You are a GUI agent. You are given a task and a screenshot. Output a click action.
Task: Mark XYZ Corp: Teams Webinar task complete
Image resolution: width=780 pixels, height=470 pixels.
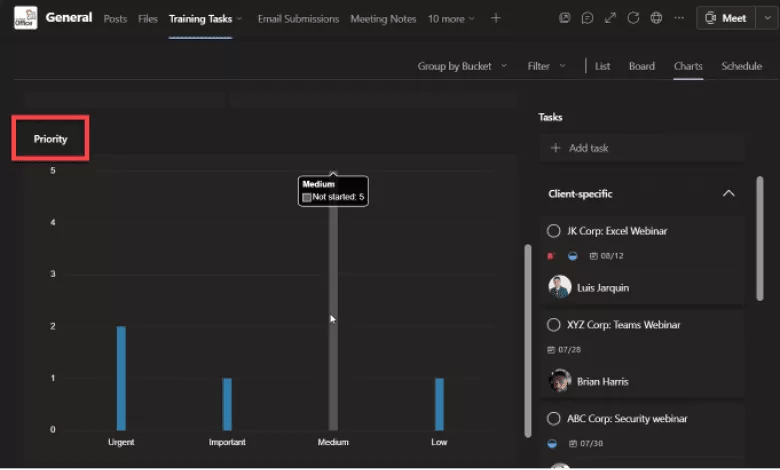pyautogui.click(x=553, y=325)
